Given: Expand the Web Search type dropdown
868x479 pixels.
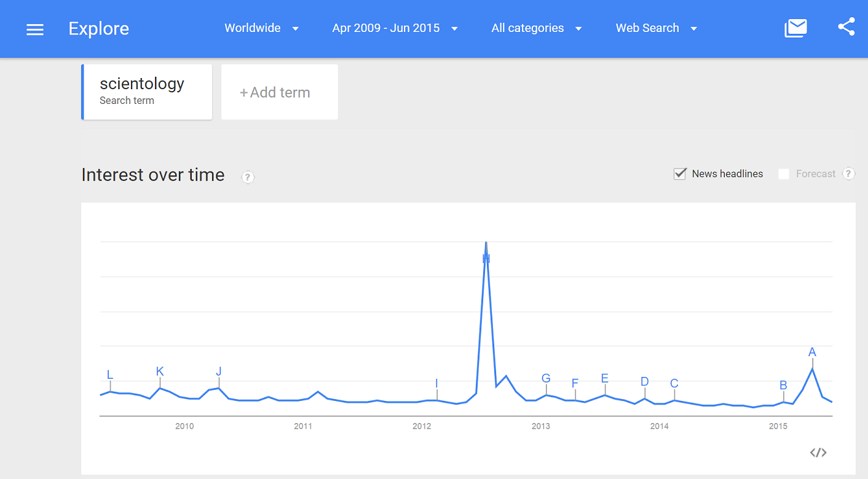Looking at the screenshot, I should [x=656, y=28].
